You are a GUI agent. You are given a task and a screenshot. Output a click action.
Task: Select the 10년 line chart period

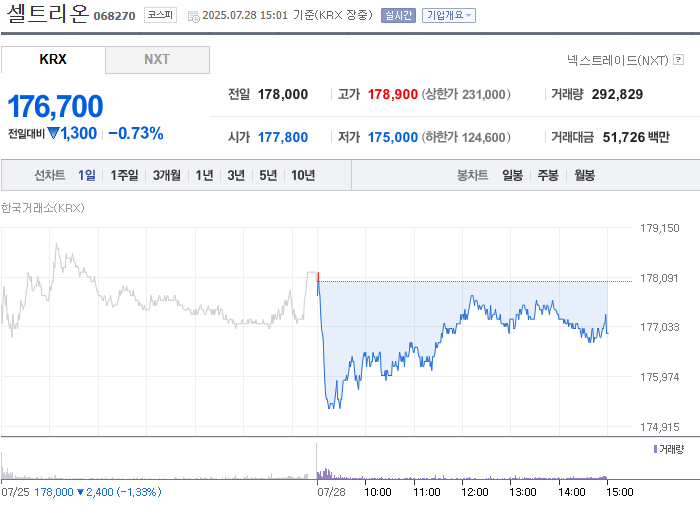303,175
